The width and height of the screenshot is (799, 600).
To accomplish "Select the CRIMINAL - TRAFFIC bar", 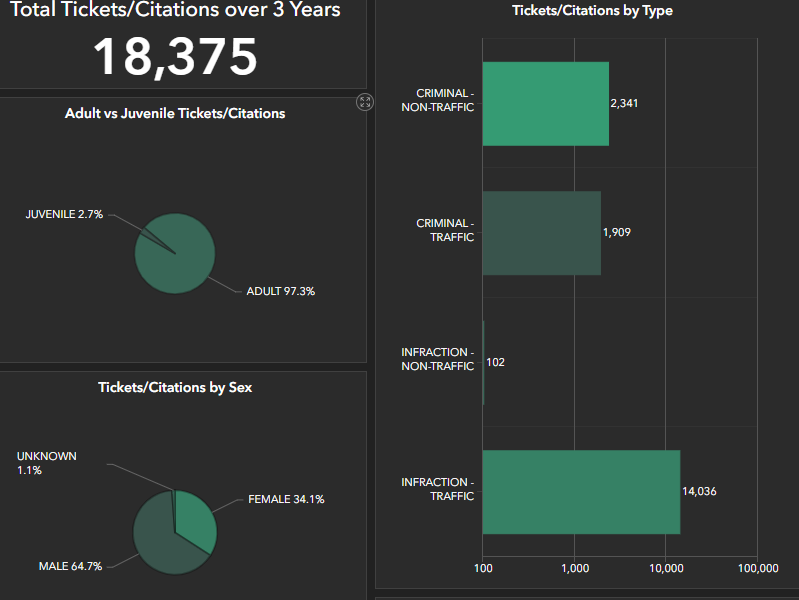I will point(542,233).
